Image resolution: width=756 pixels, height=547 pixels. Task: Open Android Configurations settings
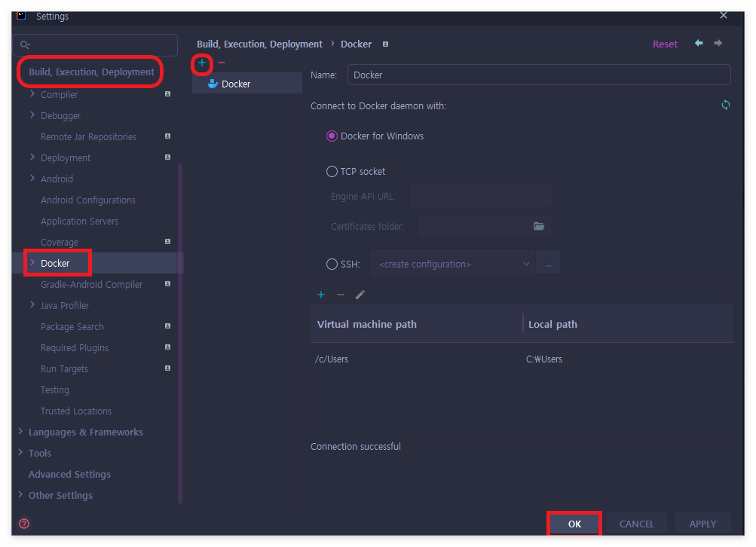pos(87,200)
